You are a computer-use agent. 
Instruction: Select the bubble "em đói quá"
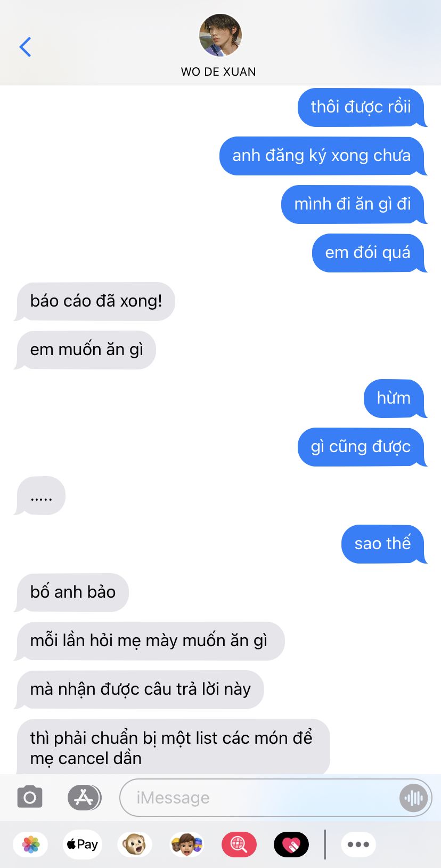coord(369,253)
